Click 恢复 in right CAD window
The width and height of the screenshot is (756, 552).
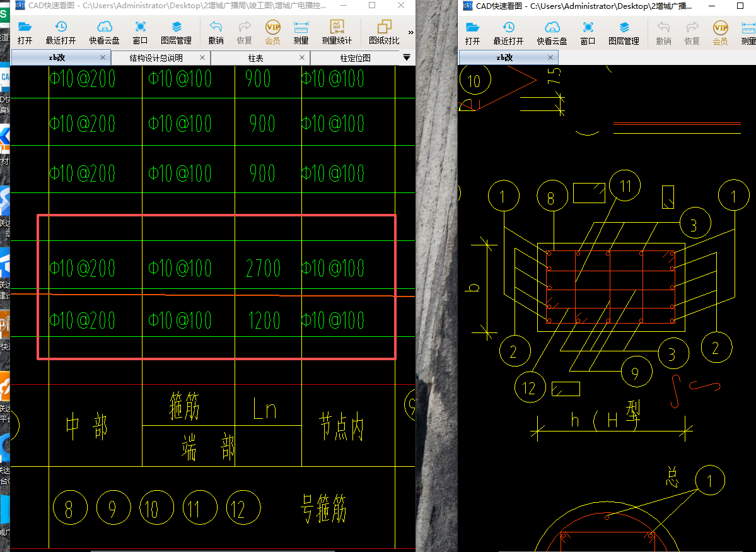click(692, 32)
